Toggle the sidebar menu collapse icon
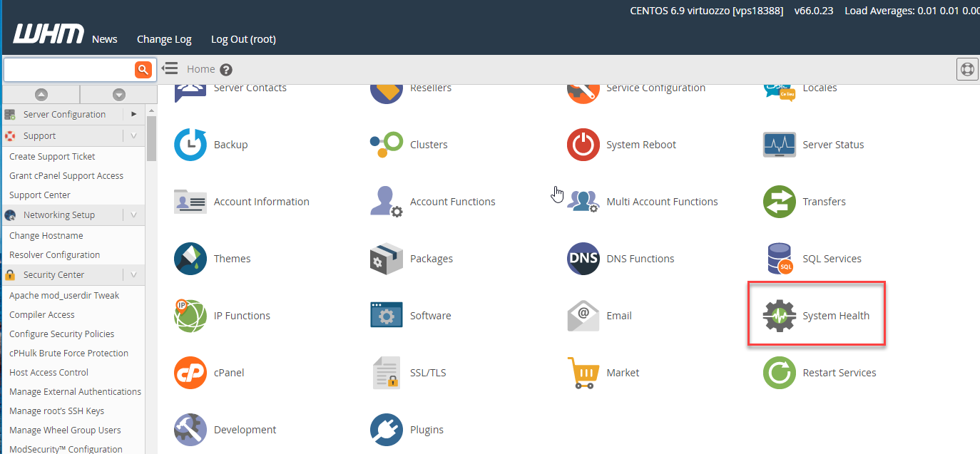Image resolution: width=980 pixels, height=454 pixels. click(169, 68)
